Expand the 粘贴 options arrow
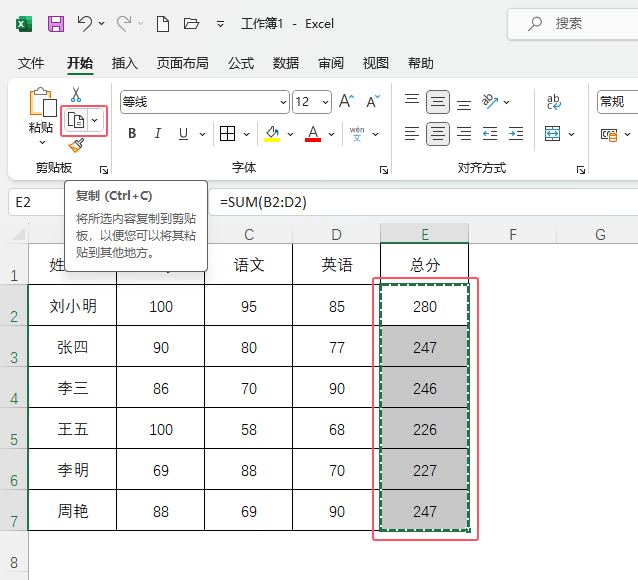Screen dimensions: 638x580 click(42, 142)
